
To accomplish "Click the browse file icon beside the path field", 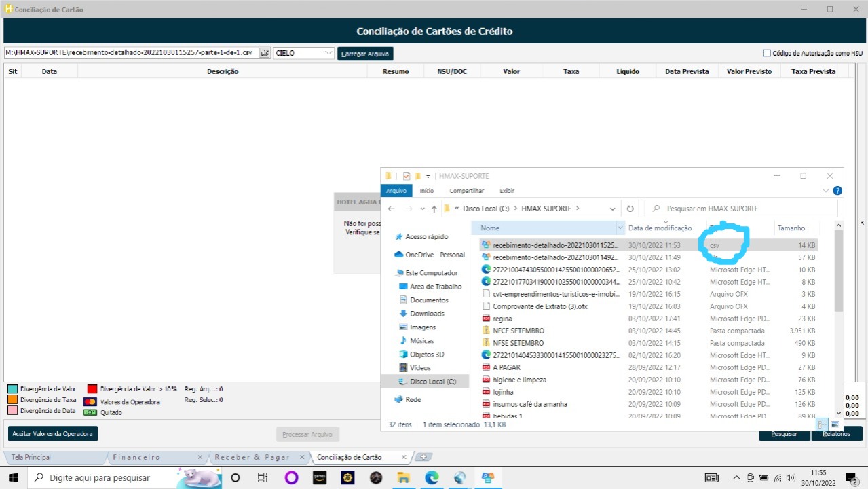I will (265, 53).
